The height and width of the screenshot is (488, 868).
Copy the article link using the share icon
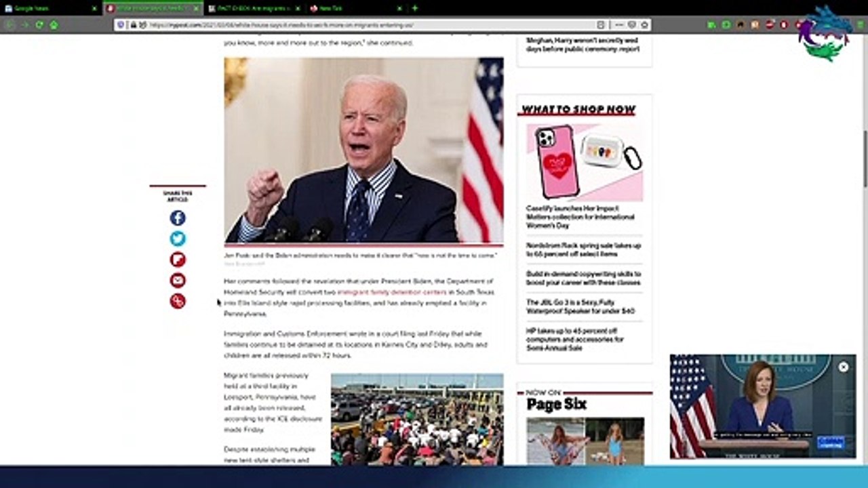pyautogui.click(x=178, y=301)
